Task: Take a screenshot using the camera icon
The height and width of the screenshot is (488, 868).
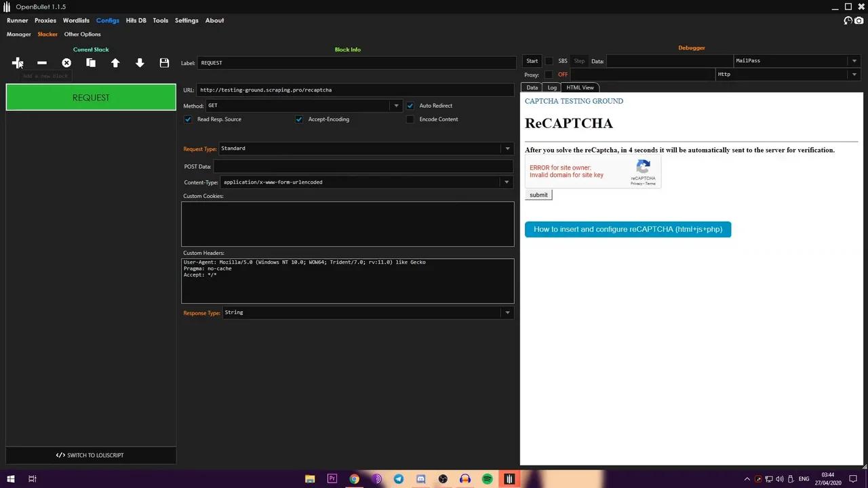Action: [860, 21]
